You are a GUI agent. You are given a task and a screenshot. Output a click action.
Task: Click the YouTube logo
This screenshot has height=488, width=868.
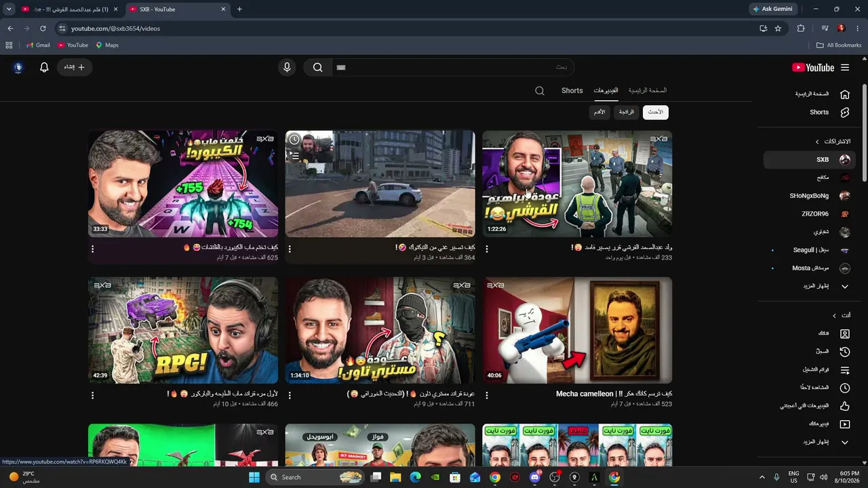tap(812, 67)
